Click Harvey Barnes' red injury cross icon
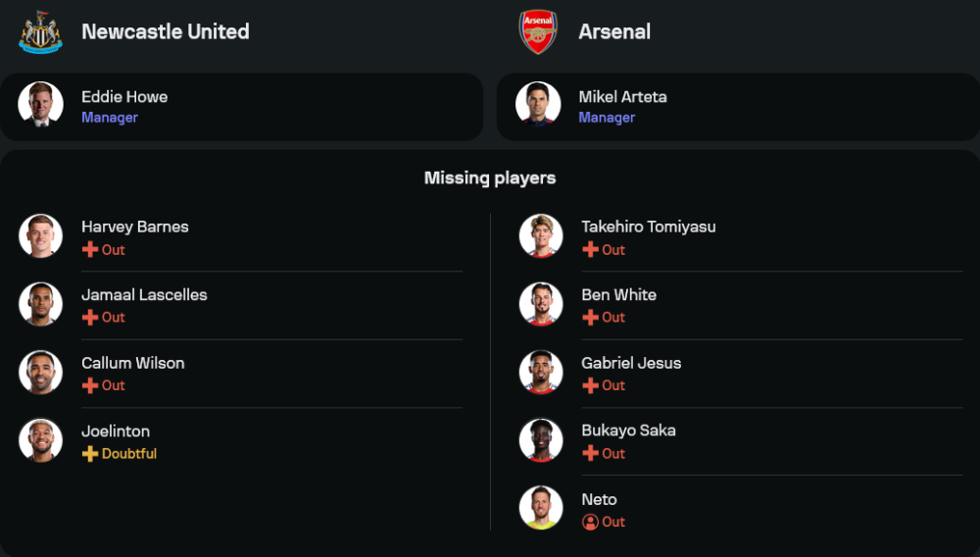980x557 pixels. pos(90,250)
